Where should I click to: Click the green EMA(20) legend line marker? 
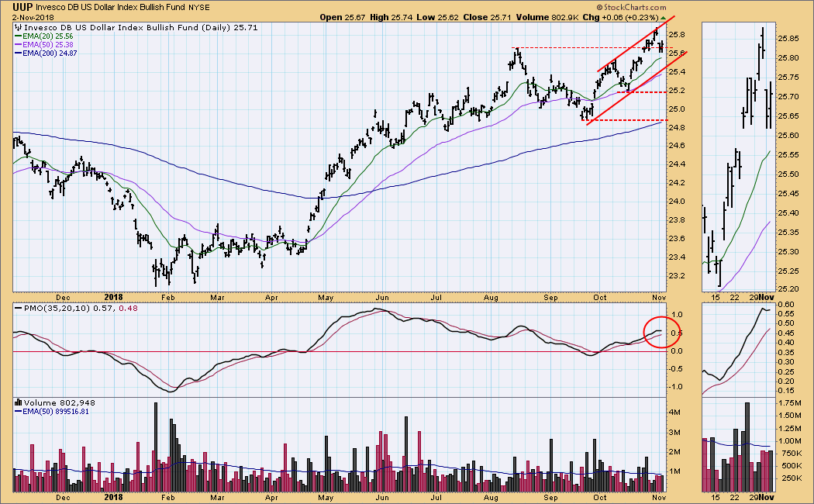(19, 36)
